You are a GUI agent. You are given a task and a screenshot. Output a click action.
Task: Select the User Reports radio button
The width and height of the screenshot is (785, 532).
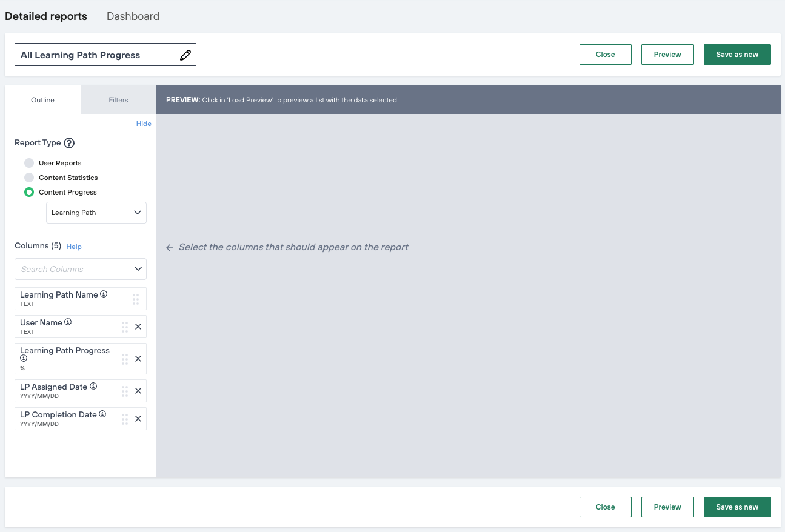coord(29,163)
